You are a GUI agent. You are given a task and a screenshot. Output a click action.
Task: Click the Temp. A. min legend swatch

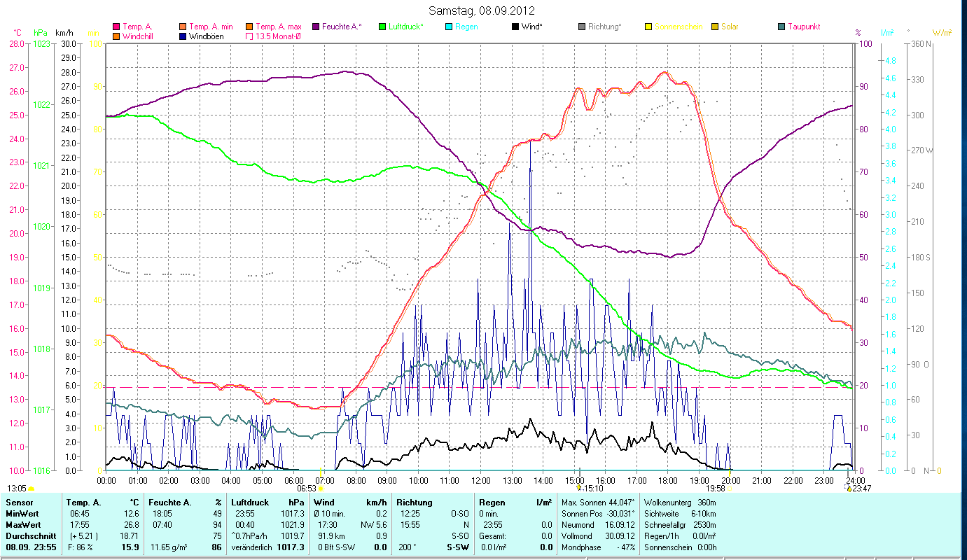(183, 27)
